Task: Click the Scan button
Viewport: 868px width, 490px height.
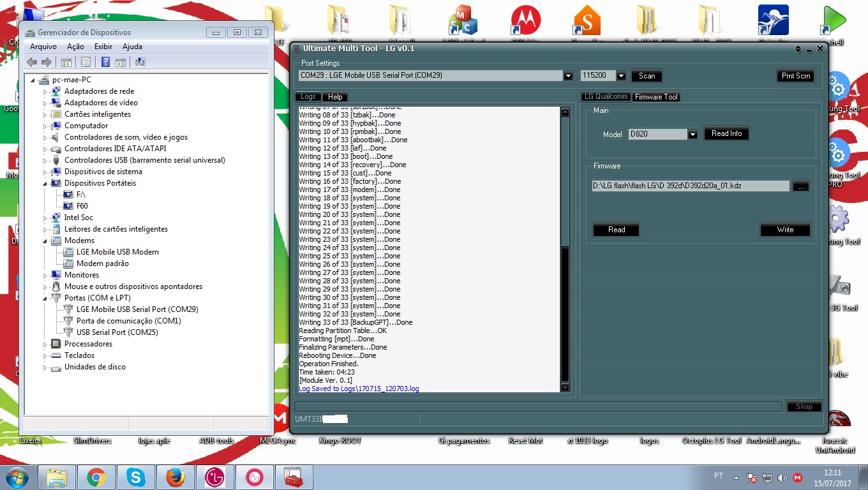Action: [647, 76]
